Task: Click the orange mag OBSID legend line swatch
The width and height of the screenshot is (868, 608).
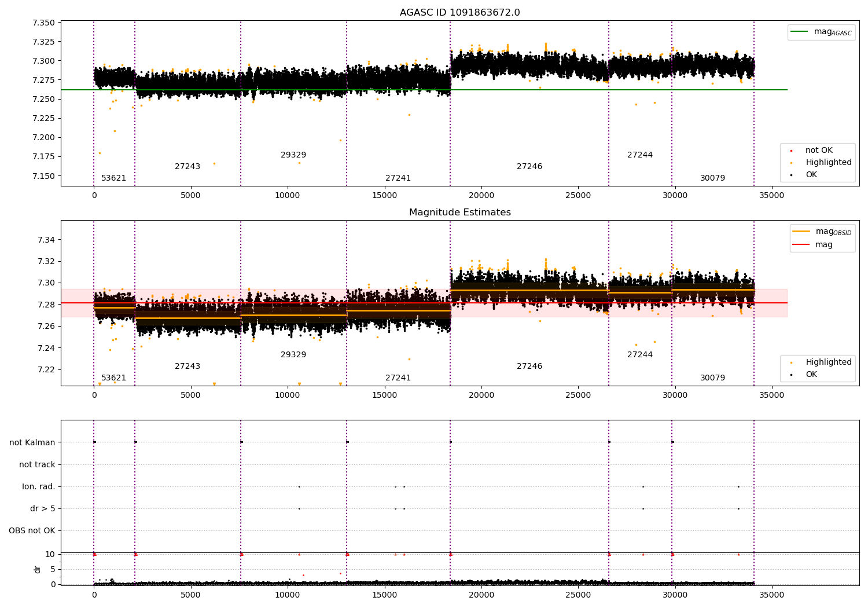Action: [x=801, y=232]
